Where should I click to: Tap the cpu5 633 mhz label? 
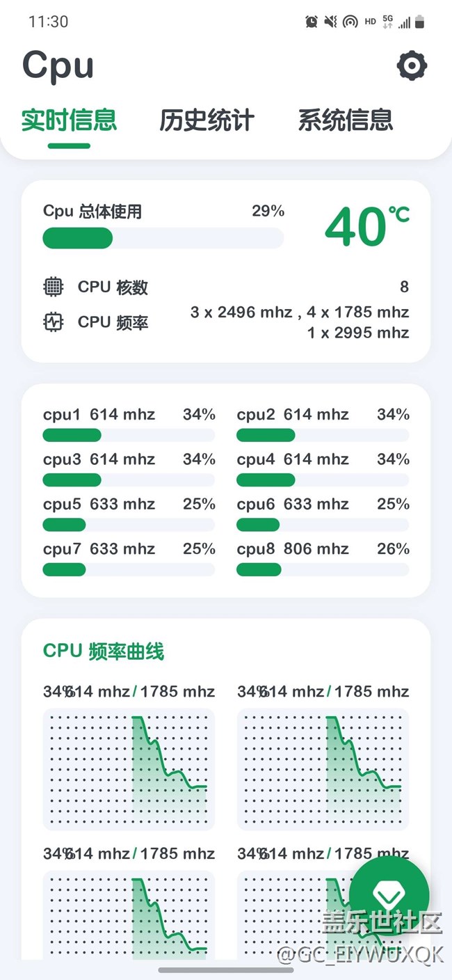(99, 504)
